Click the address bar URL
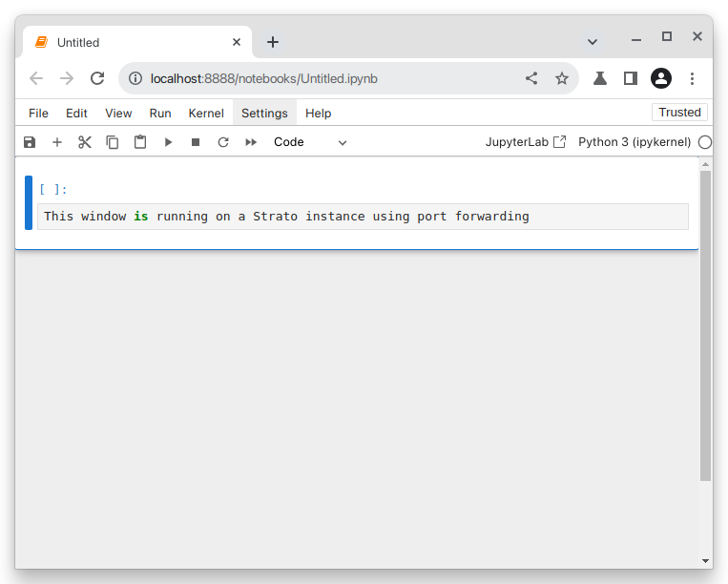Viewport: 728px width, 584px height. coord(263,78)
